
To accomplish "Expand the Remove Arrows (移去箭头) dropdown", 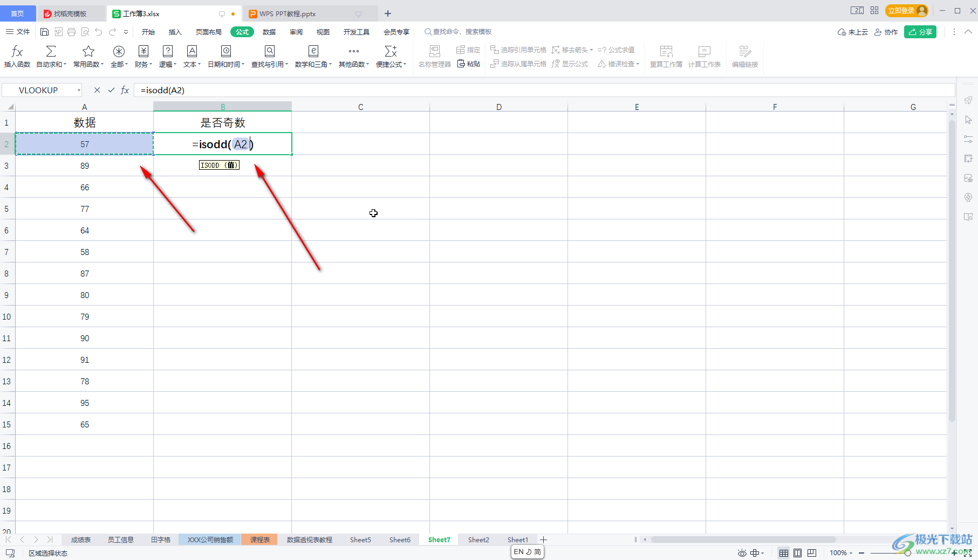I will point(592,50).
